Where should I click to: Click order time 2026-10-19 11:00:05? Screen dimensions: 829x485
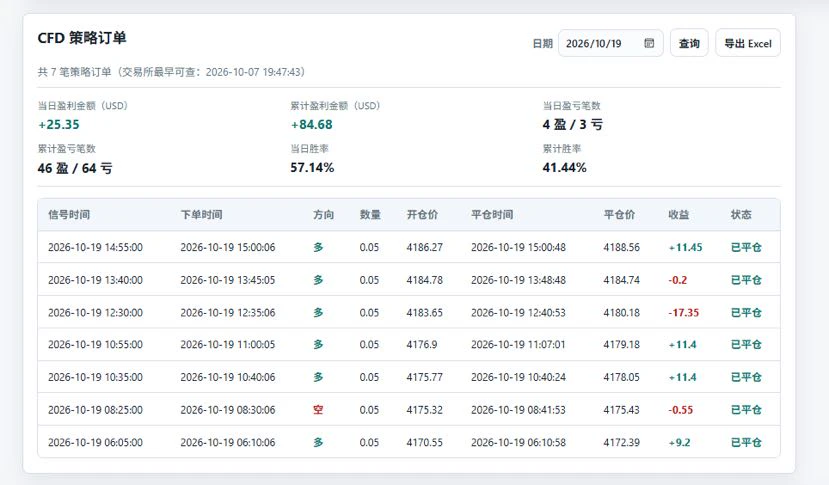pos(228,345)
